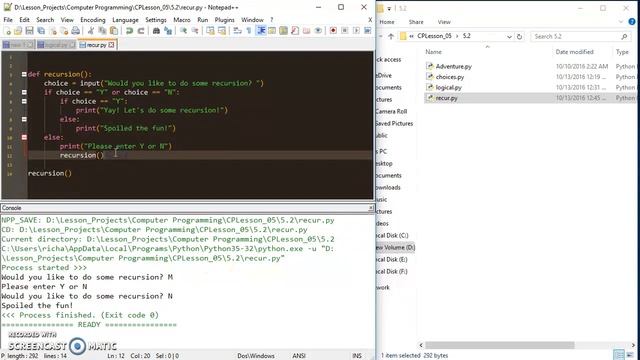
Task: Save the current recorded macro icon
Action: [x=367, y=31]
